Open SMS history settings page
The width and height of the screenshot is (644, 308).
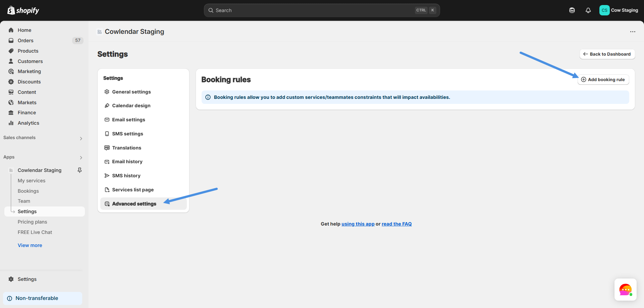pyautogui.click(x=126, y=176)
